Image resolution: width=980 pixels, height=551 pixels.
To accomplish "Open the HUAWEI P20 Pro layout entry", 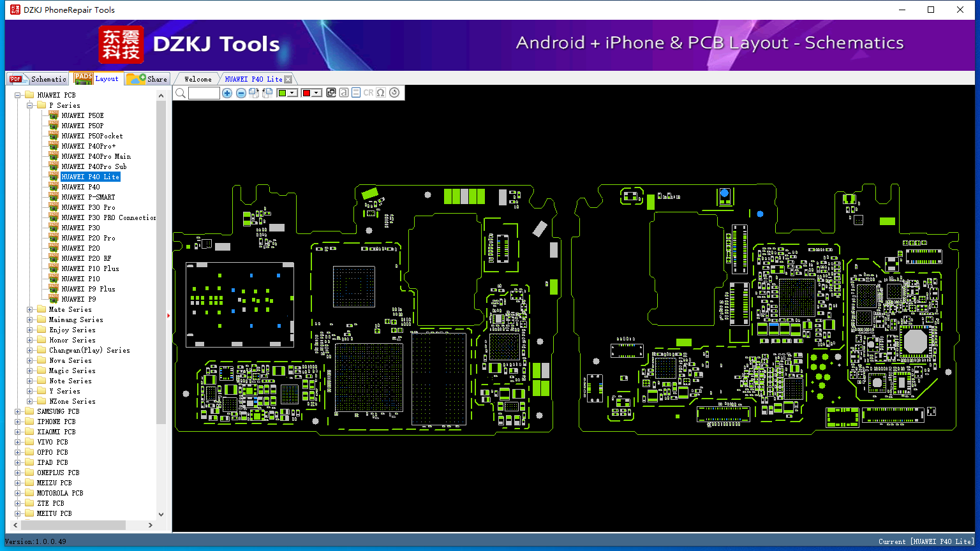I will (x=88, y=238).
